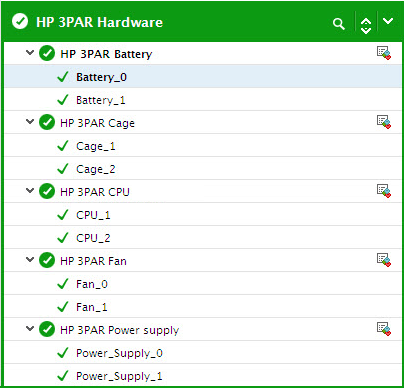Collapse the HP 3PAR Fan group
This screenshot has height=388, width=404.
30,259
